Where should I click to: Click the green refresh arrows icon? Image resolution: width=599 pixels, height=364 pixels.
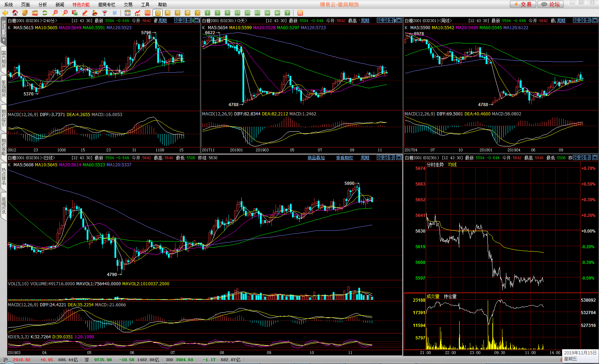pos(45,13)
